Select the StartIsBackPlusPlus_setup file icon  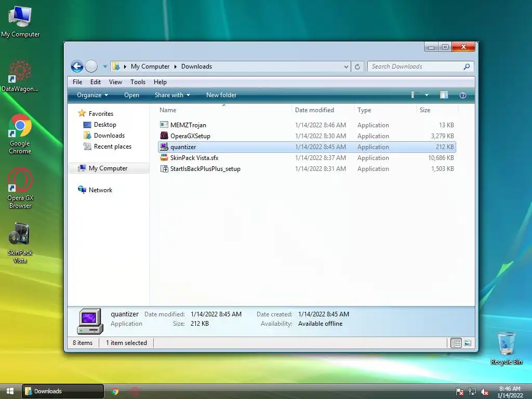coord(164,169)
